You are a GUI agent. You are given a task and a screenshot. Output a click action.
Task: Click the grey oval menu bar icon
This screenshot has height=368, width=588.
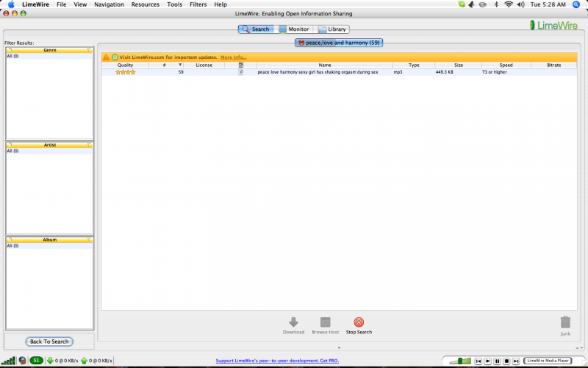pyautogui.click(x=483, y=4)
